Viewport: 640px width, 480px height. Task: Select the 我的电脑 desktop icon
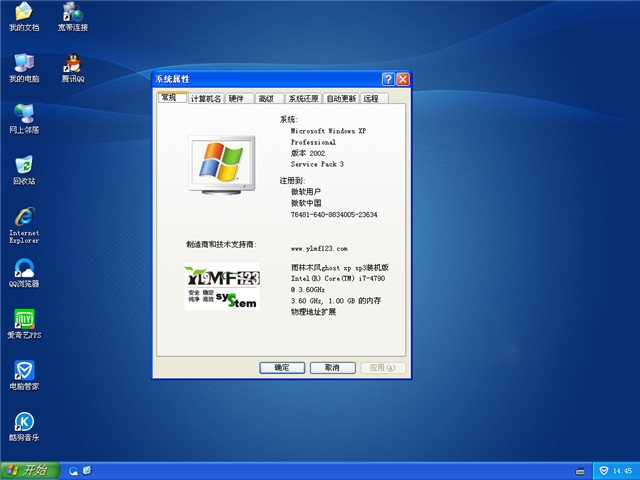tap(24, 68)
